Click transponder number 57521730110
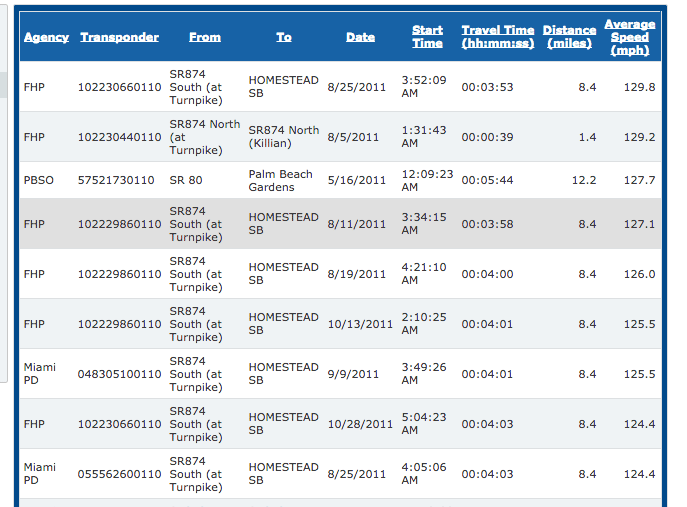This screenshot has width=687, height=507. (116, 181)
